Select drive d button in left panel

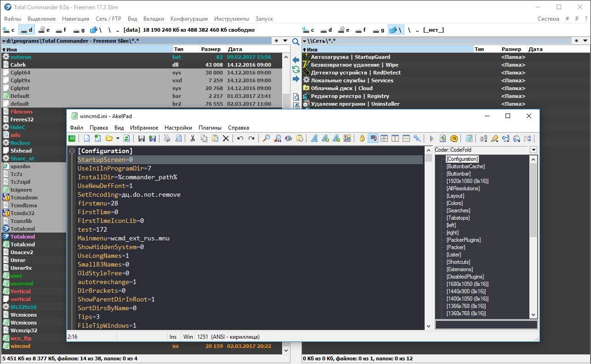click(x=27, y=30)
